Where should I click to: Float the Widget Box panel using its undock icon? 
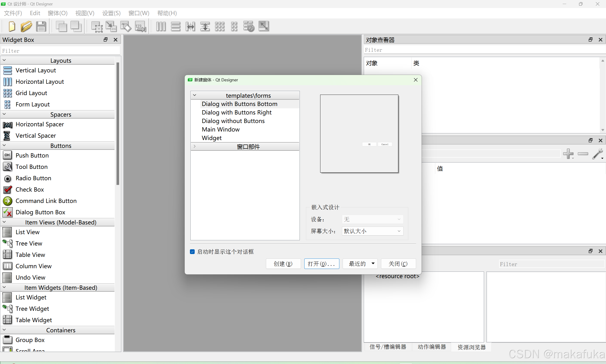106,39
